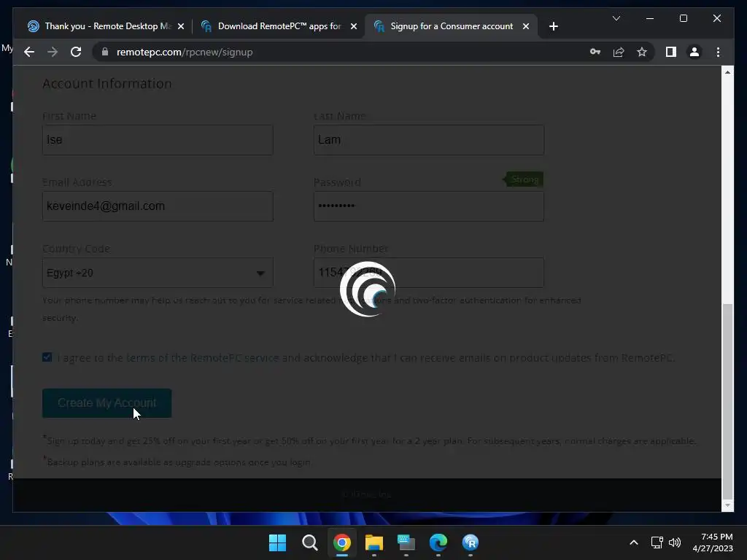The height and width of the screenshot is (560, 747).
Task: Open the Country Code dropdown showing Egypt +20
Action: (158, 273)
